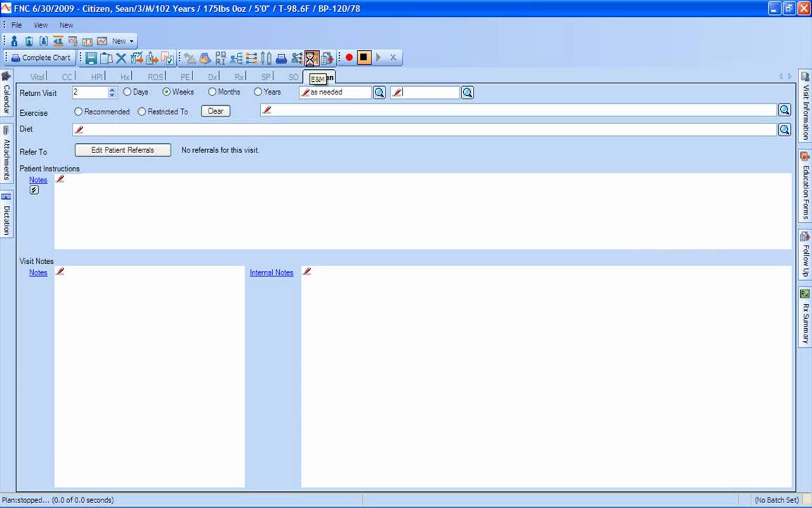
Task: Click magnifier next to 'as needed' field
Action: pyautogui.click(x=380, y=92)
